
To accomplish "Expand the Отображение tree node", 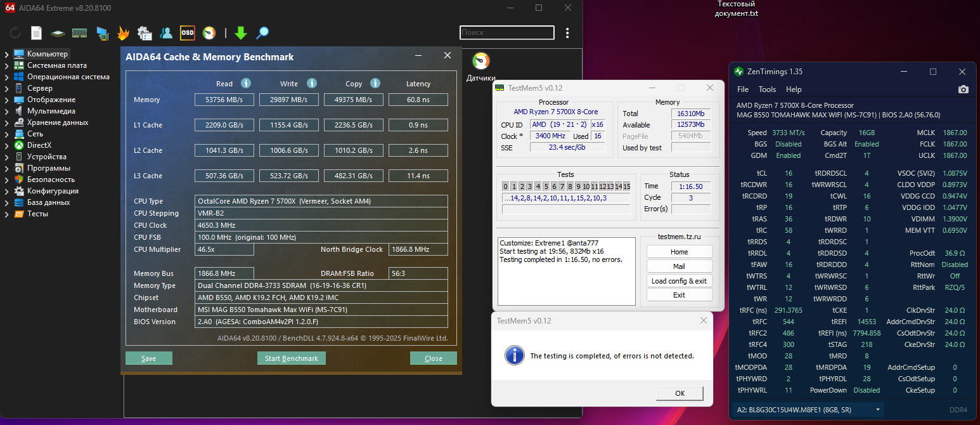I will click(6, 100).
